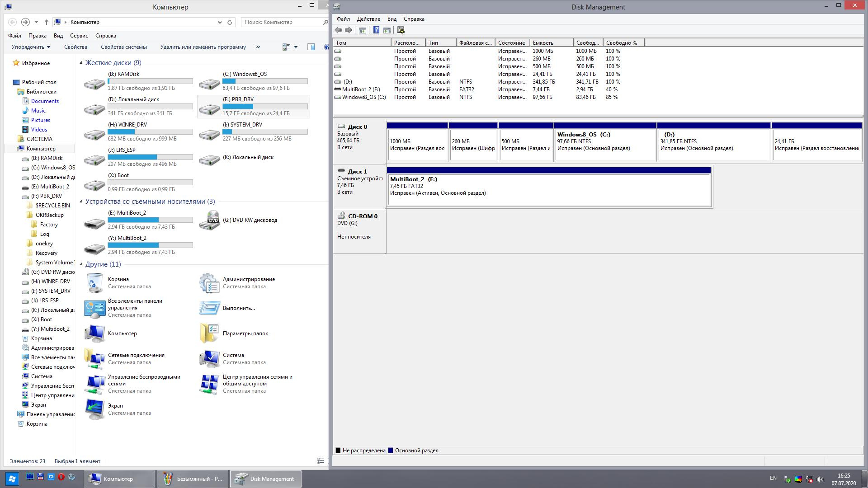Click Удалить или изменить программу button
The height and width of the screenshot is (488, 868).
(x=203, y=47)
